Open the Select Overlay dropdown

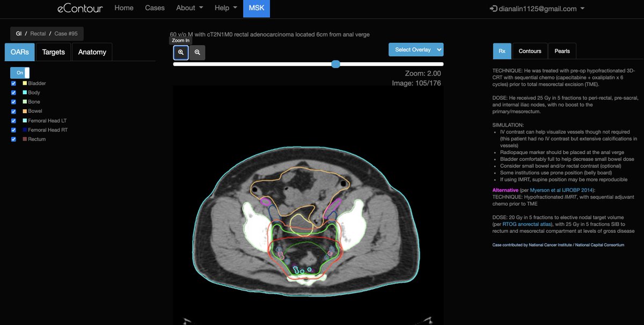pyautogui.click(x=416, y=49)
